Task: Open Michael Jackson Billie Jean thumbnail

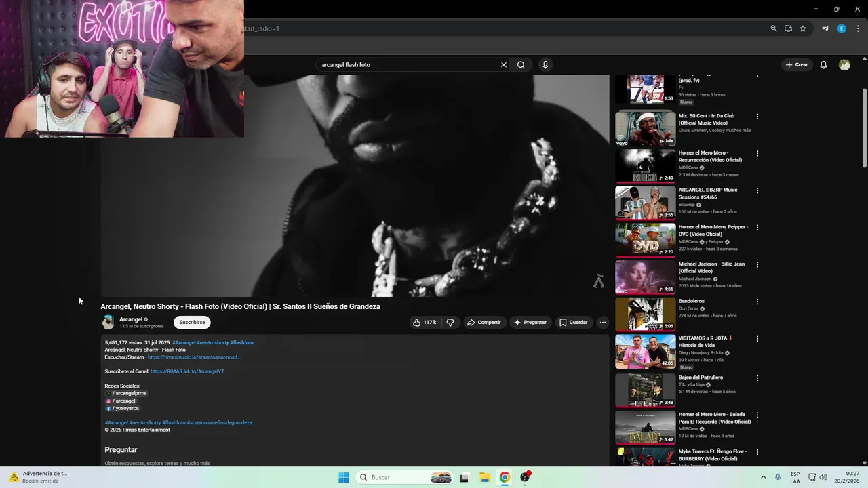Action: (x=646, y=277)
